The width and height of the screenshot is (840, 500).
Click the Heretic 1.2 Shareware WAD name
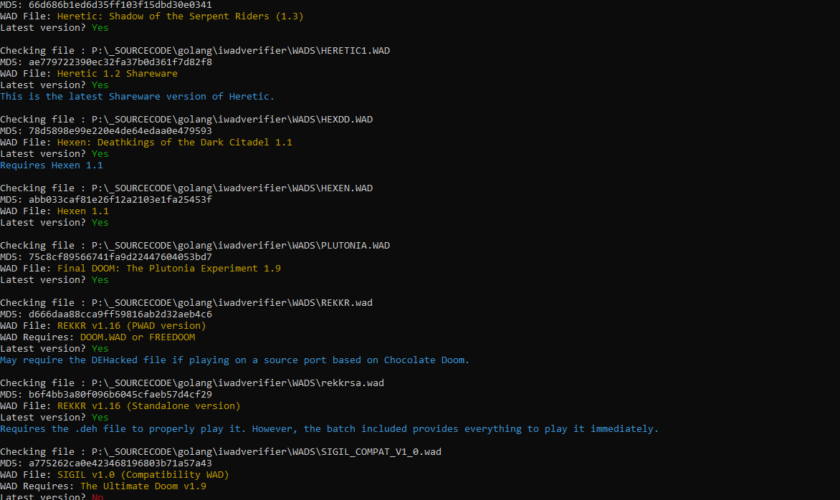[117, 73]
